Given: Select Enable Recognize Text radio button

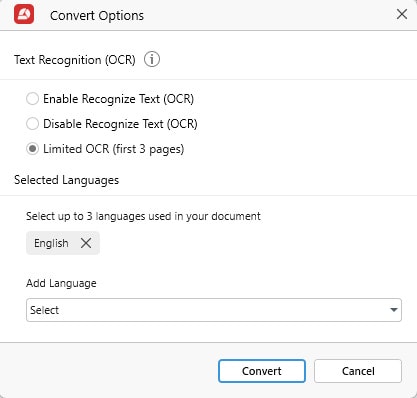Looking at the screenshot, I should [x=32, y=99].
